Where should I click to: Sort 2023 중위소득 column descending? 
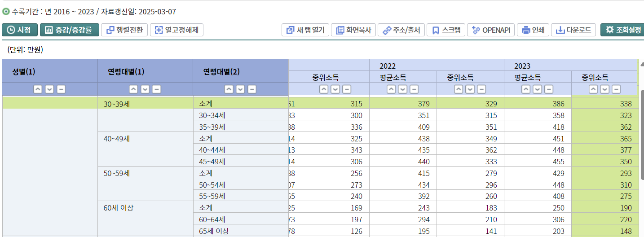click(605, 89)
